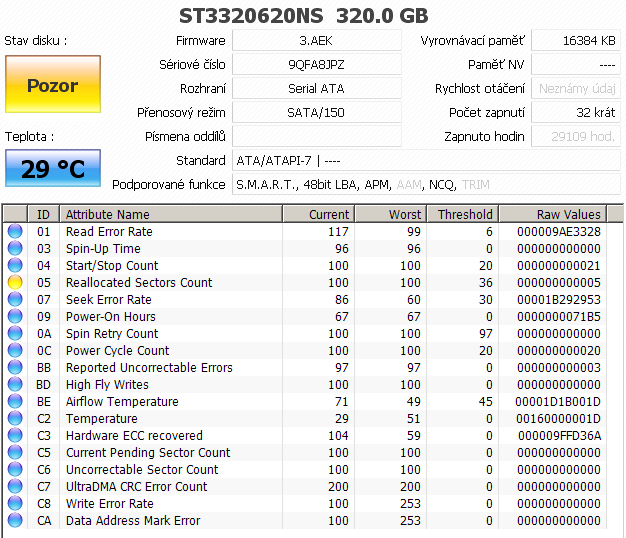Click raw value 00160000001D
This screenshot has width=626, height=538.
click(558, 418)
